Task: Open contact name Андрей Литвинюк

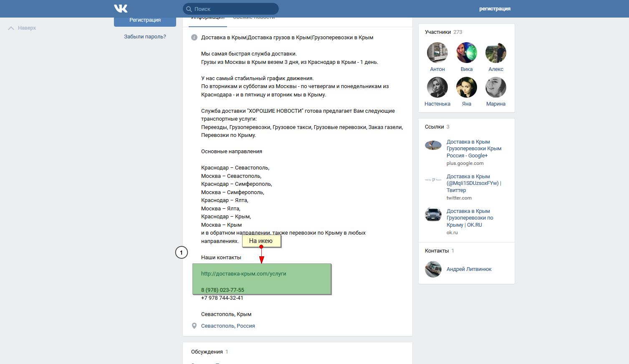Action: [469, 269]
